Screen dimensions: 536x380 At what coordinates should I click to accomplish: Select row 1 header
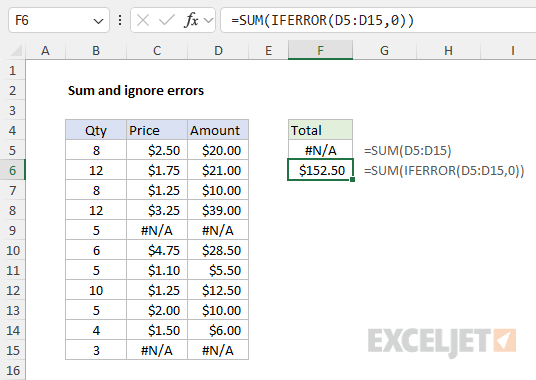click(x=13, y=70)
